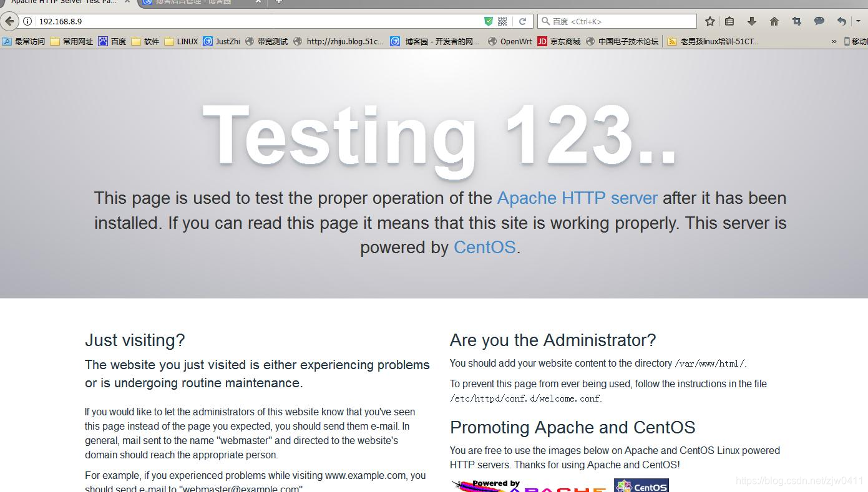Open the 软件 bookmark folder
The width and height of the screenshot is (868, 492).
coord(145,42)
